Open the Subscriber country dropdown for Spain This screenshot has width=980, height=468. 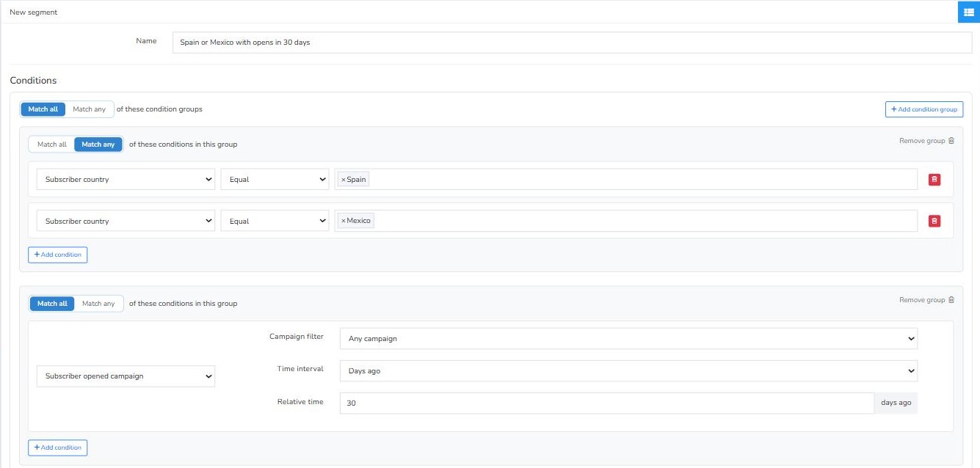pos(126,180)
